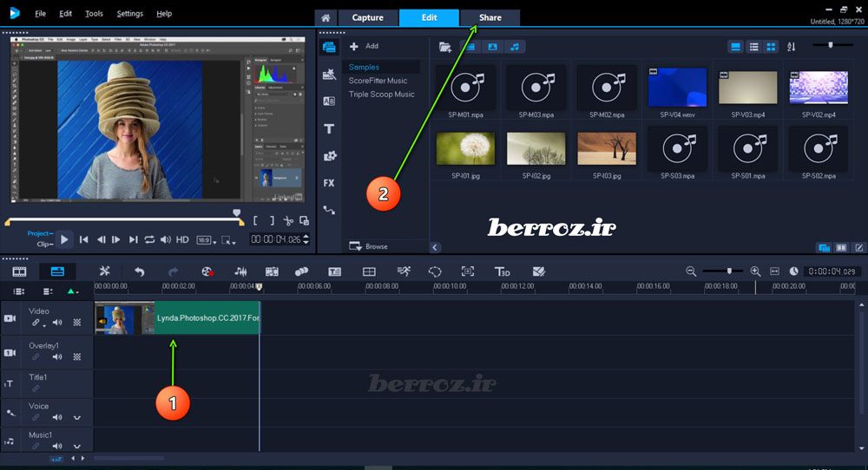Image resolution: width=868 pixels, height=470 pixels.
Task: Toggle showing videos in the library
Action: [470, 47]
